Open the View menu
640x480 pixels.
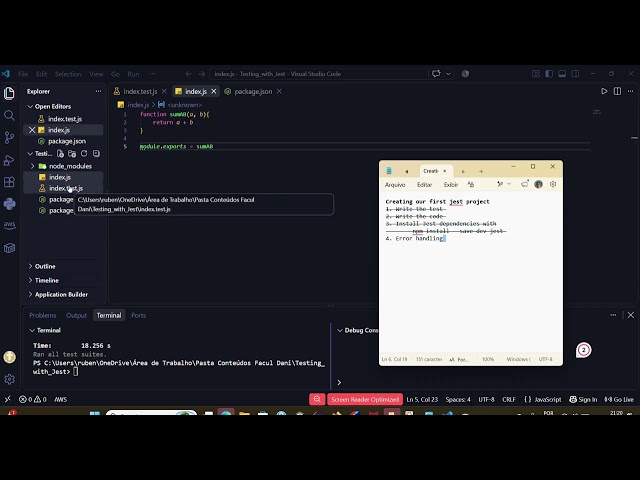[96, 74]
